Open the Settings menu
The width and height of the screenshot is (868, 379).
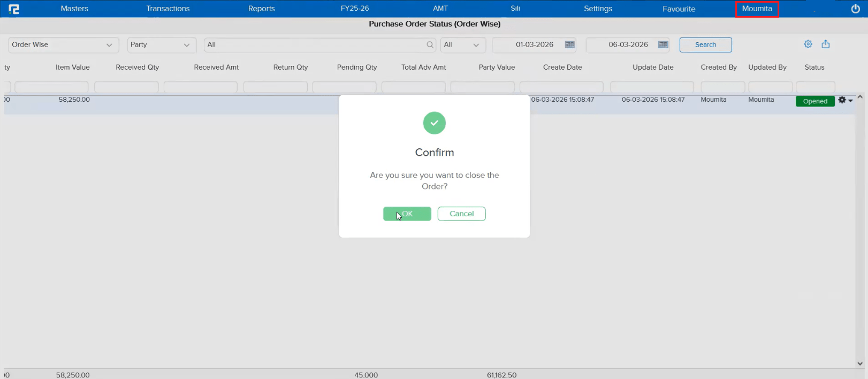click(598, 9)
